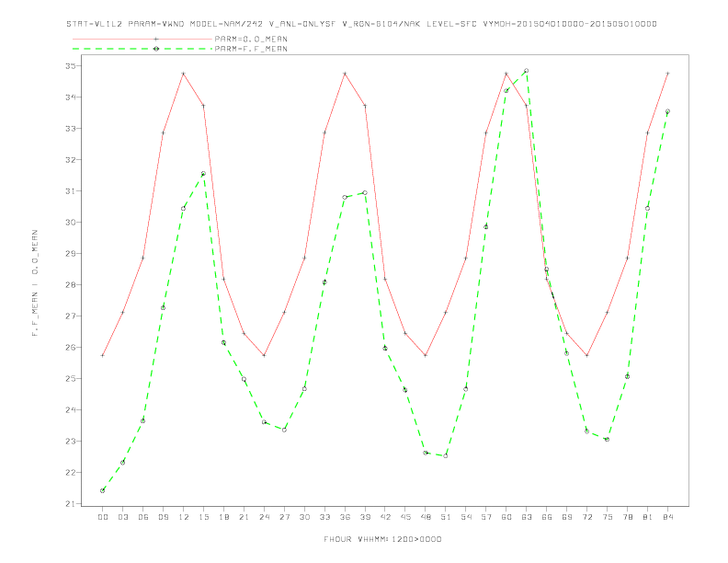Select the PARM=O.O_MEAN legend label
The height and width of the screenshot is (563, 728).
251,39
